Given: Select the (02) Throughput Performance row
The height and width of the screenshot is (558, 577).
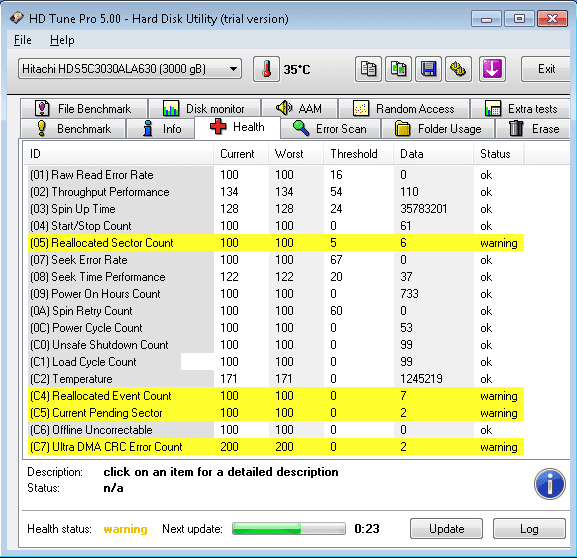Looking at the screenshot, I should coord(276,192).
